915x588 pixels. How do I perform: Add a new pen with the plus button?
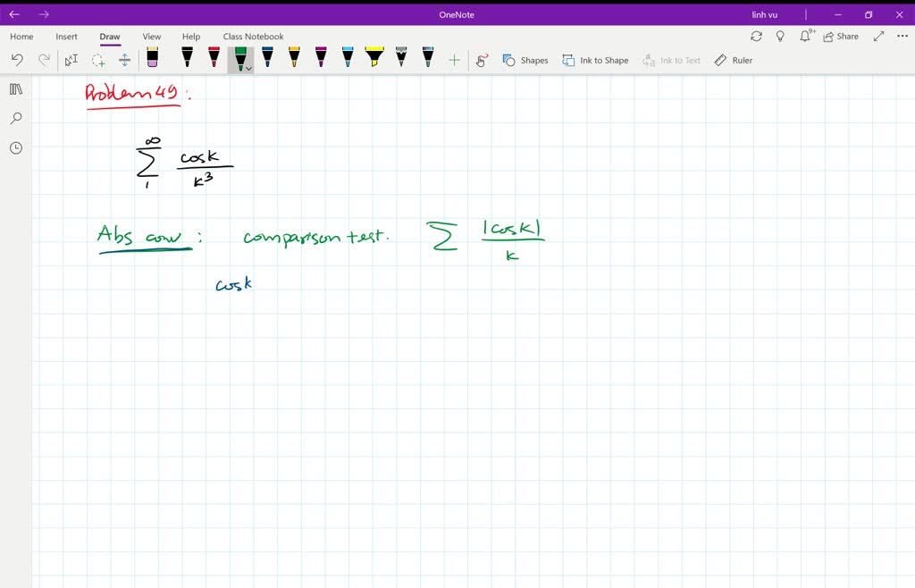pos(454,59)
